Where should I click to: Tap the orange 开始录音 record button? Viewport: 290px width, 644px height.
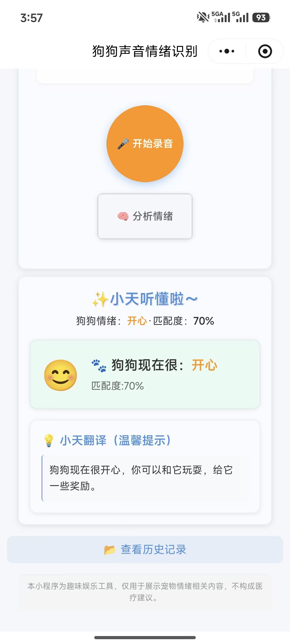[x=145, y=144]
